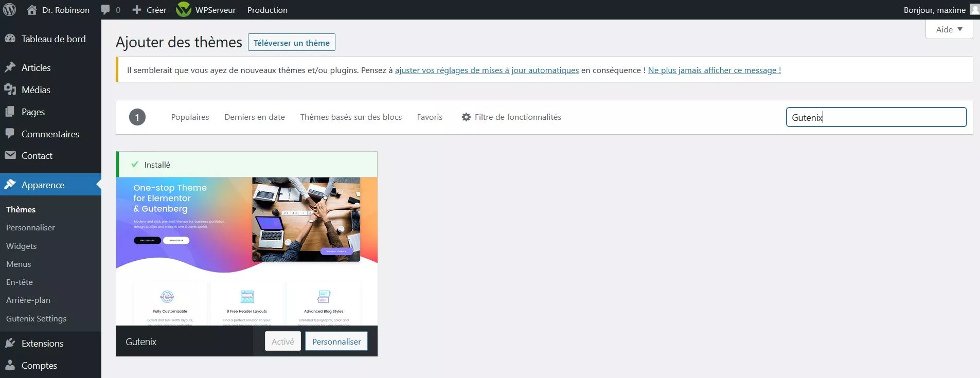
Task: Click the theme count badge showing 1
Action: pyautogui.click(x=137, y=117)
